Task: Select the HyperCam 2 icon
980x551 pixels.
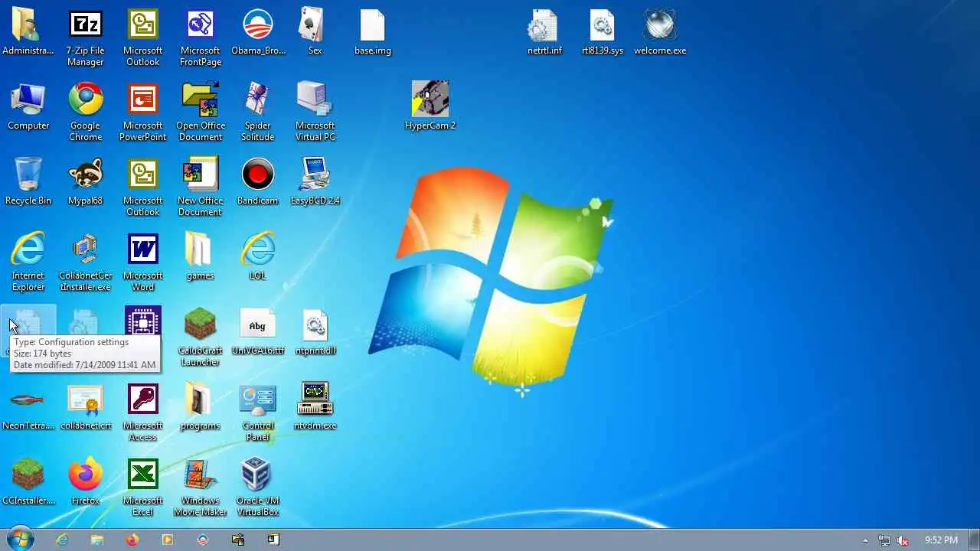Action: [x=430, y=106]
